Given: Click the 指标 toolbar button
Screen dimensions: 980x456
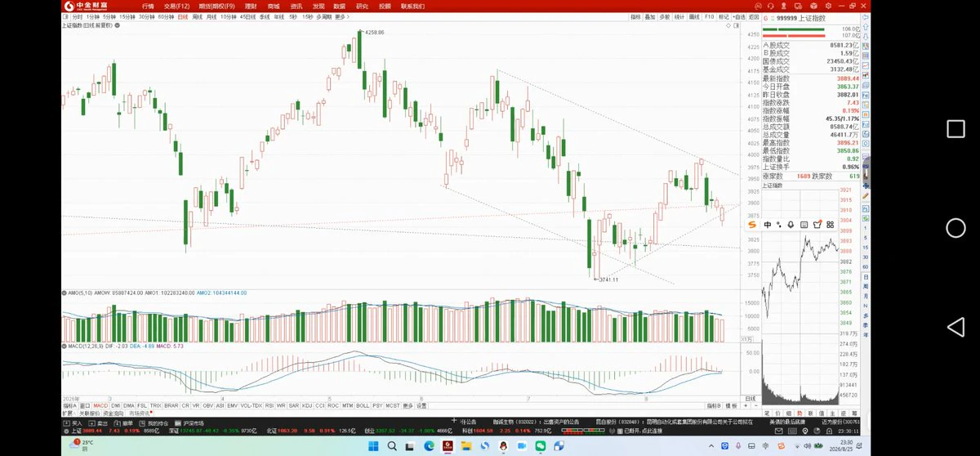Looking at the screenshot, I should click(635, 16).
